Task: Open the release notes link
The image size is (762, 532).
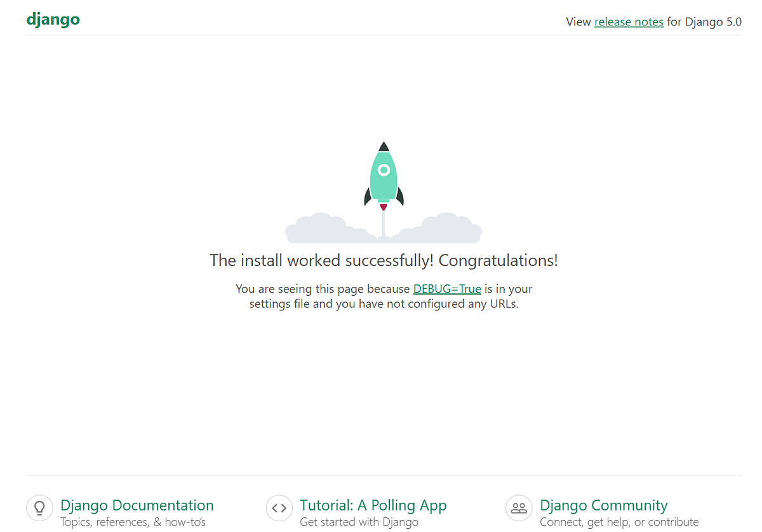Action: tap(629, 22)
